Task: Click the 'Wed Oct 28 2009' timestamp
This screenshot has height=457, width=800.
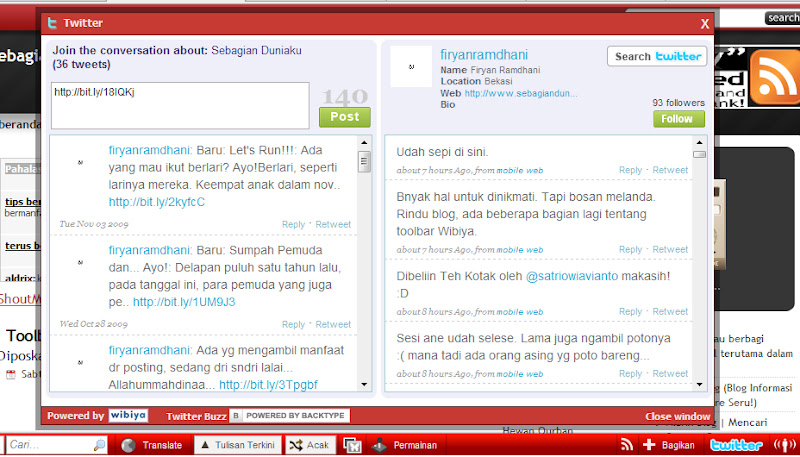Action: tap(93, 324)
